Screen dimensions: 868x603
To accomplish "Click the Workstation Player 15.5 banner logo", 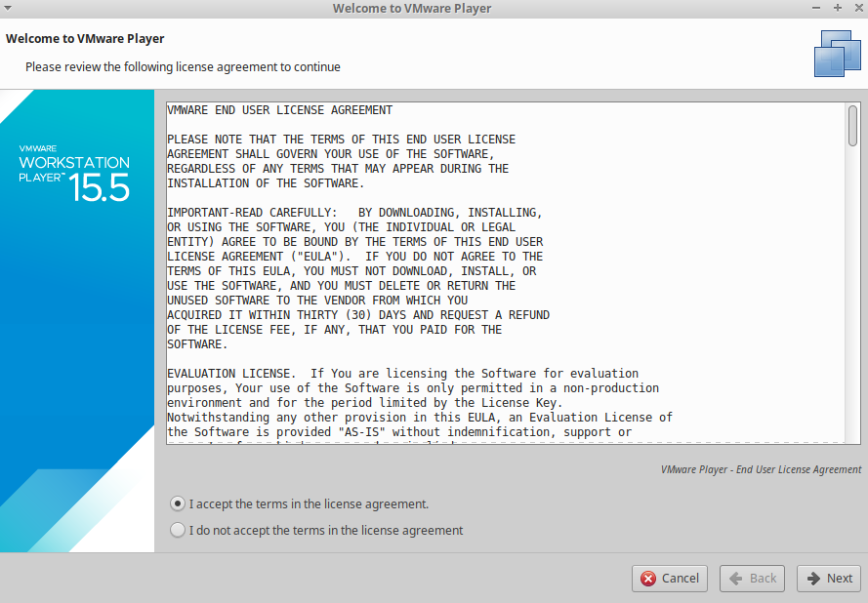I will (74, 173).
